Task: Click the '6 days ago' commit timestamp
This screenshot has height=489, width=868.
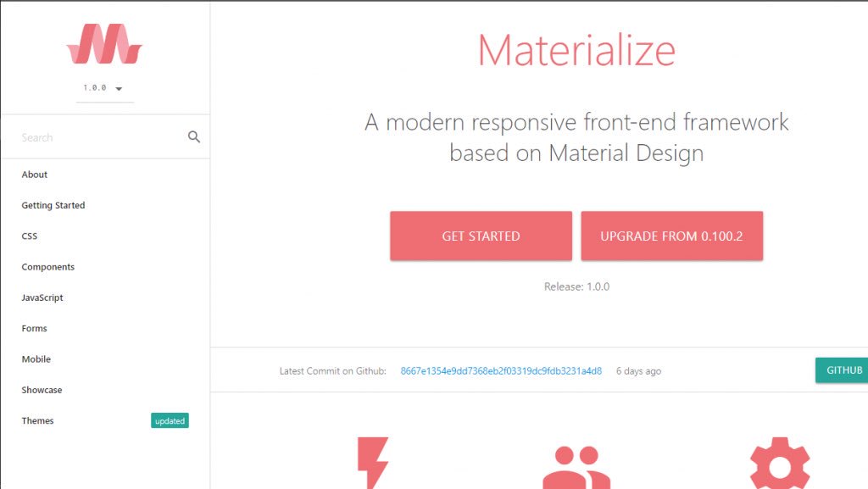Action: click(639, 371)
